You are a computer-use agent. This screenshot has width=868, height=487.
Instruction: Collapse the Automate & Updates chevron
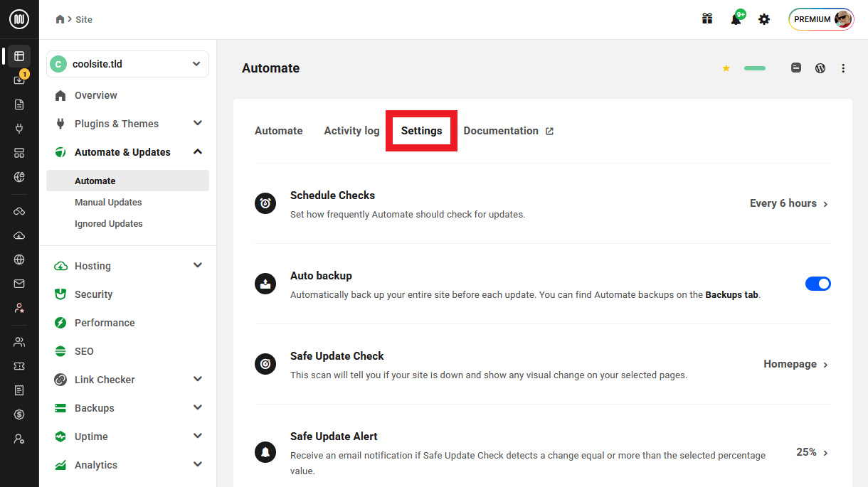pyautogui.click(x=198, y=151)
